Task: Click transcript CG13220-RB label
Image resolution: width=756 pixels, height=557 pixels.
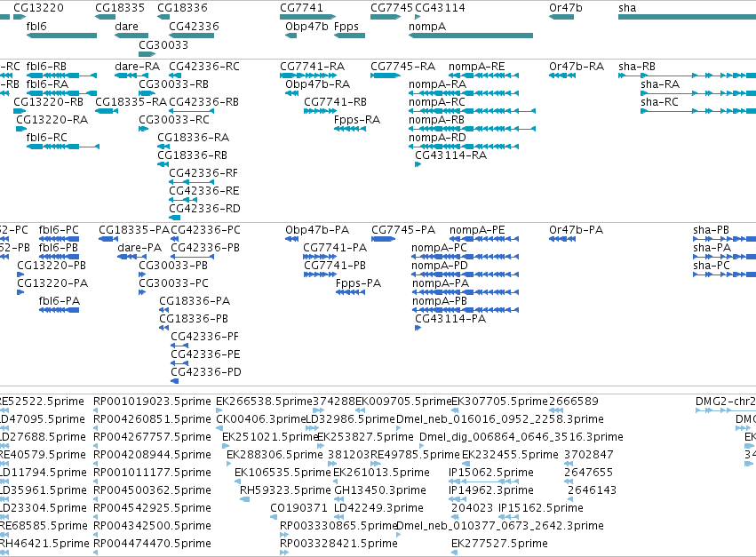Action: point(48,102)
